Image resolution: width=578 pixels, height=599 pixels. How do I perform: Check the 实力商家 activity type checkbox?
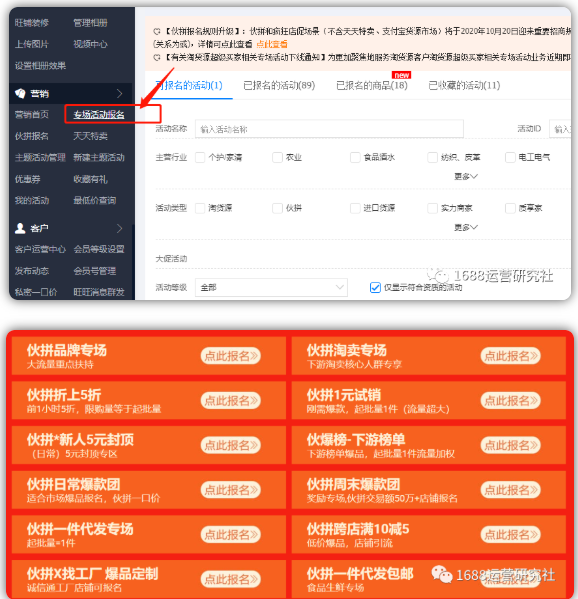[432, 208]
